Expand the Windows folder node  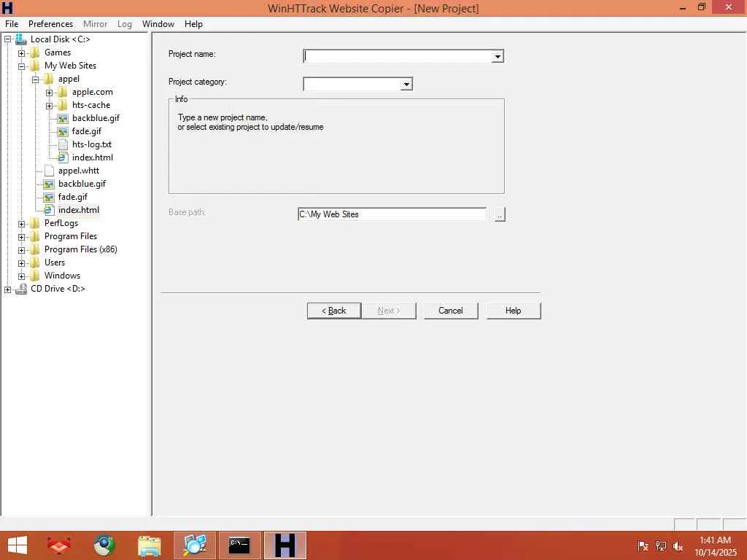[x=21, y=276]
